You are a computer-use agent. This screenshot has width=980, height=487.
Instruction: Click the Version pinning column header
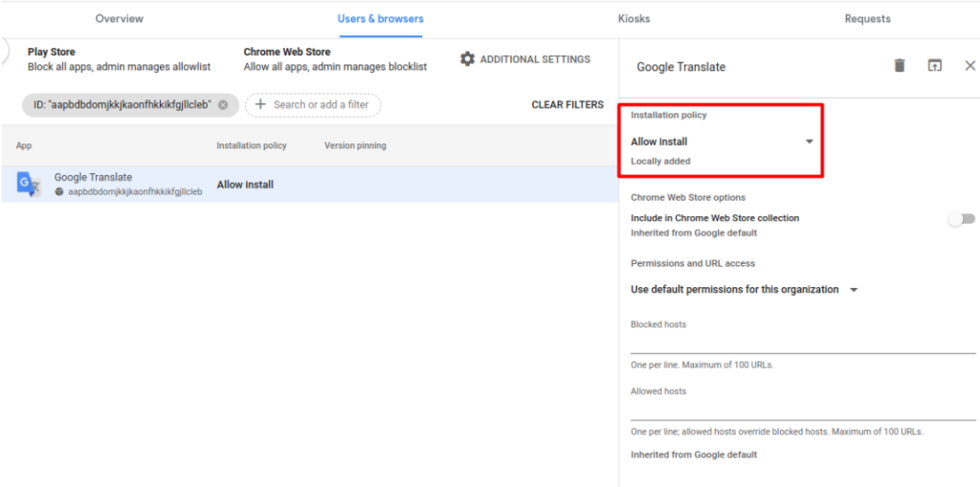coord(355,145)
